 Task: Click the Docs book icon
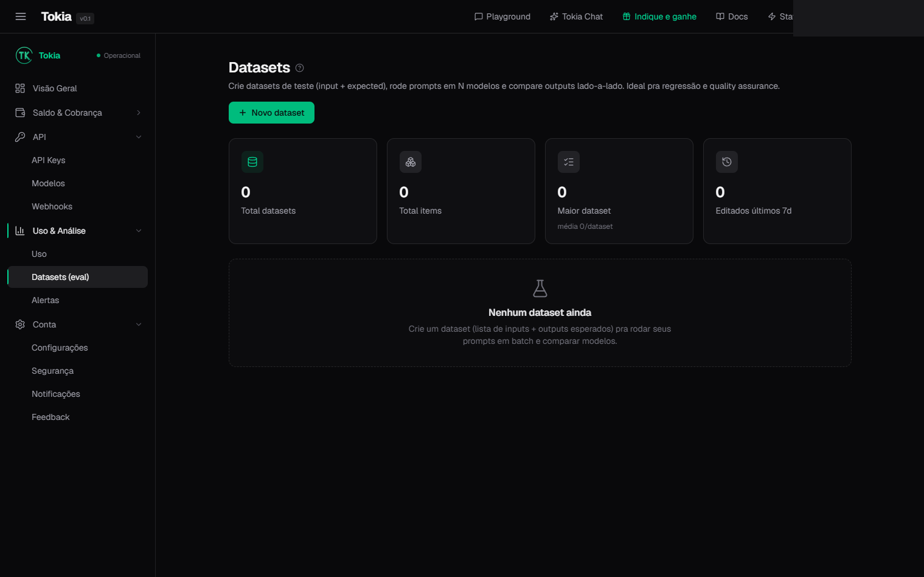tap(720, 16)
